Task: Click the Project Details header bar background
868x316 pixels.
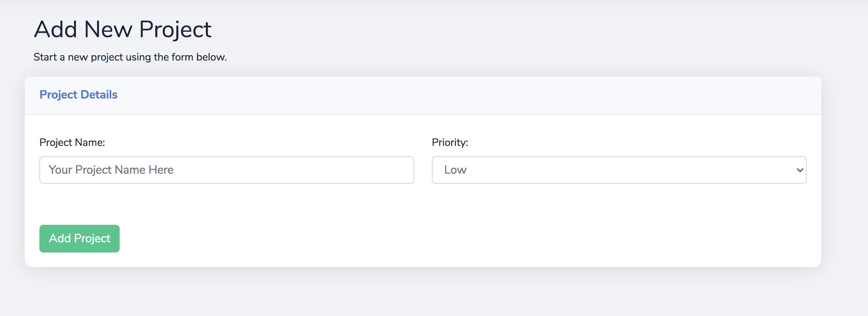Action: click(x=423, y=95)
